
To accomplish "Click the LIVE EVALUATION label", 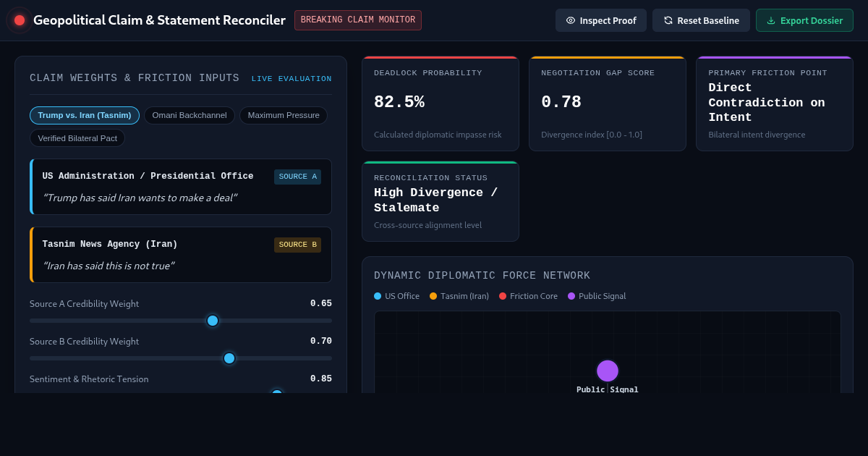I will click(x=292, y=79).
